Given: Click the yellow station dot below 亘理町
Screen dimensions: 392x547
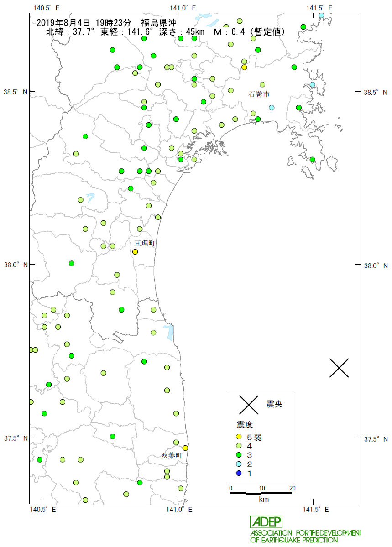Looking at the screenshot, I should 135,252.
